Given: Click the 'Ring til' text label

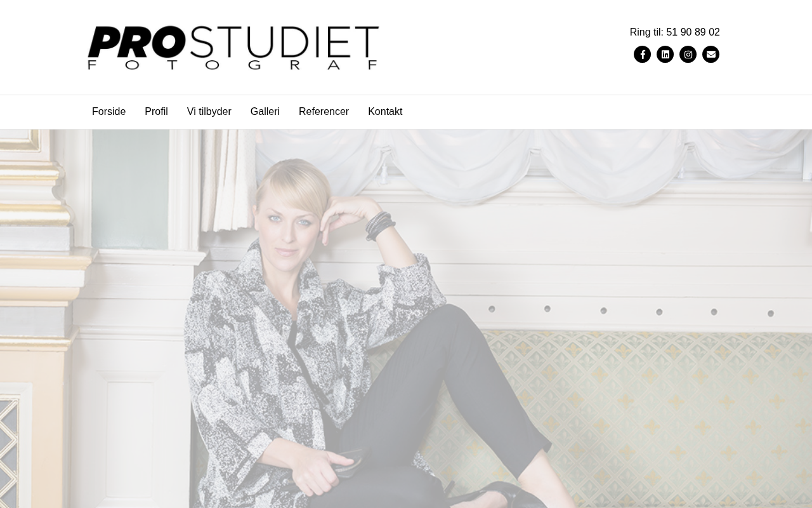Looking at the screenshot, I should pyautogui.click(x=646, y=32).
